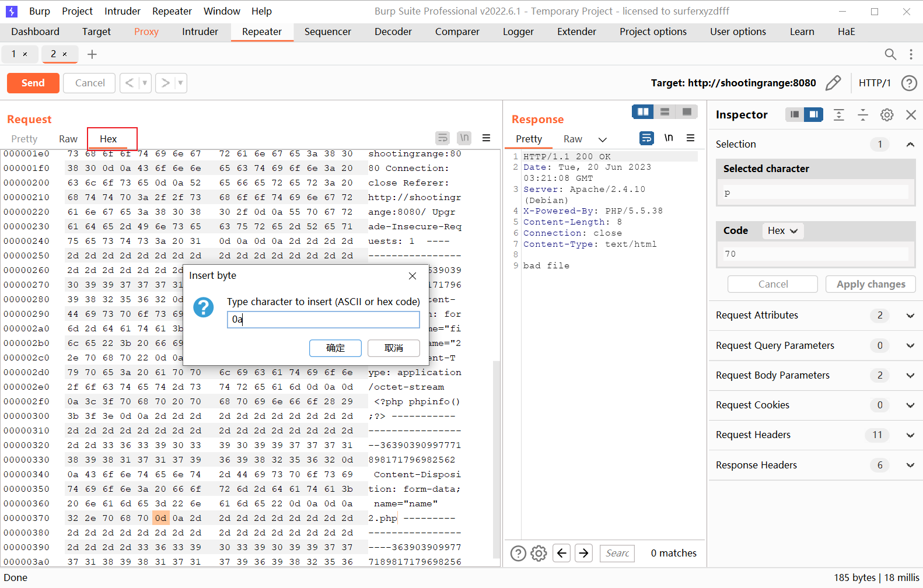Select the request Pretty view
923x588 pixels.
pyautogui.click(x=25, y=139)
